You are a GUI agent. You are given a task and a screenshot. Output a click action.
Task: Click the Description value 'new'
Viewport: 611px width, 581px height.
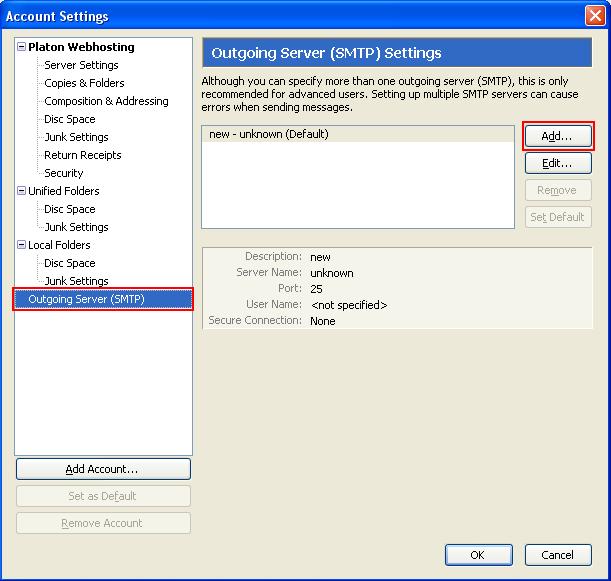[320, 257]
